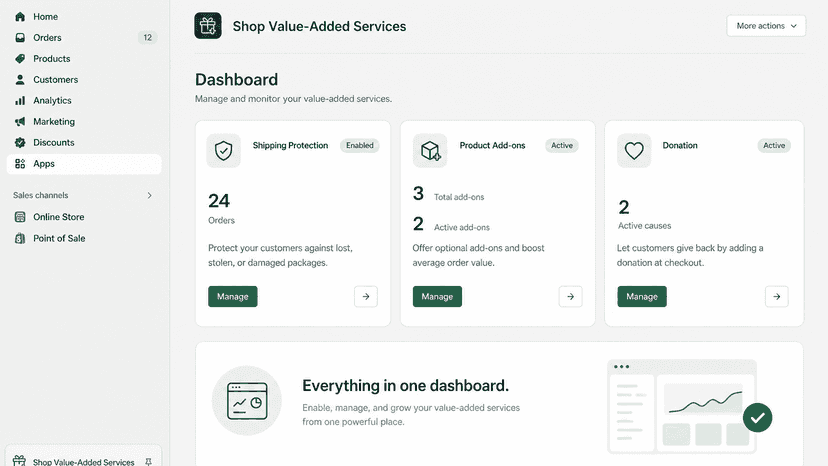Click the gift icon in bottom sidebar entry
Screen dimensions: 828x466
tap(19, 461)
